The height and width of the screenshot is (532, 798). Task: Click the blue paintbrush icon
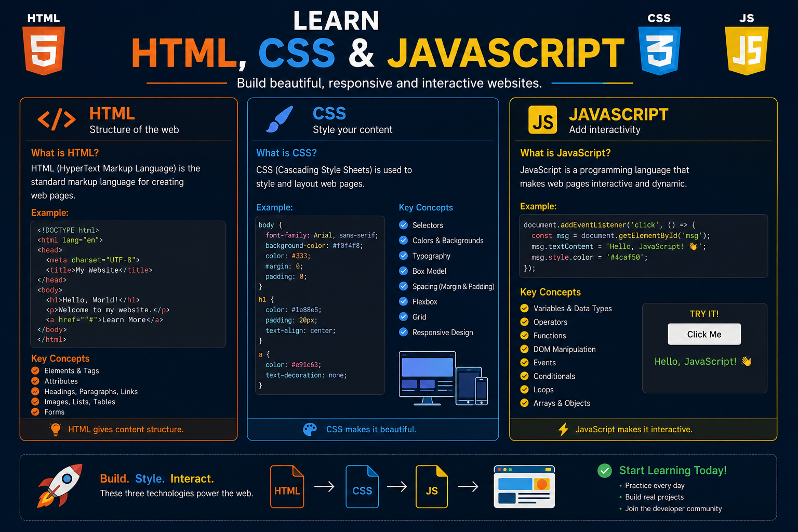pyautogui.click(x=280, y=119)
